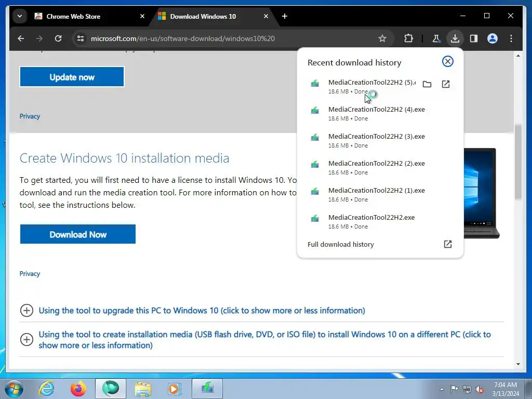
Task: Bookmark this page with the star icon
Action: click(382, 38)
